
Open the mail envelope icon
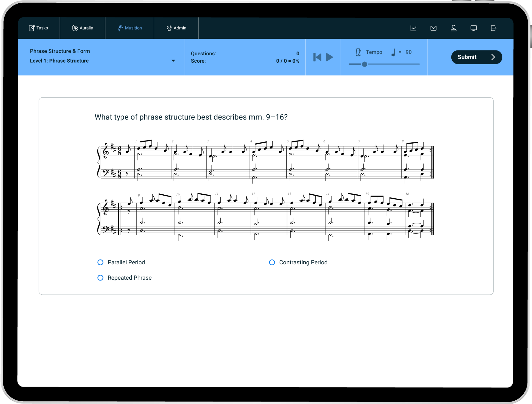(433, 28)
